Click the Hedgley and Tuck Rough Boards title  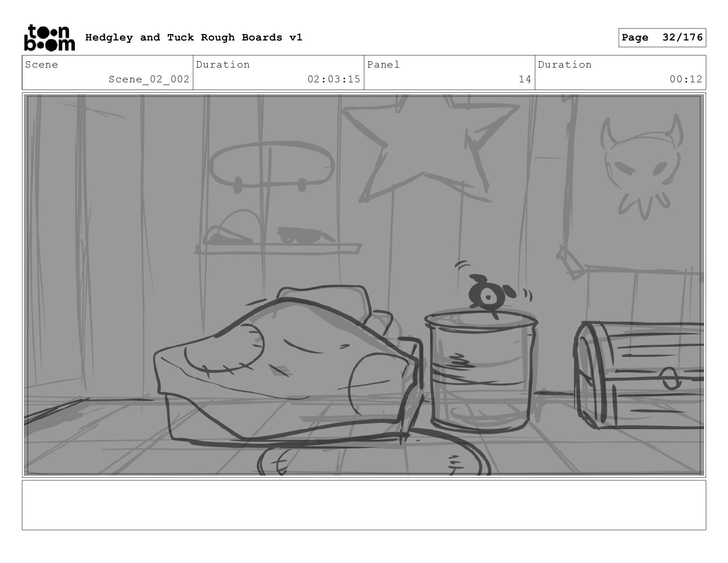tap(193, 38)
